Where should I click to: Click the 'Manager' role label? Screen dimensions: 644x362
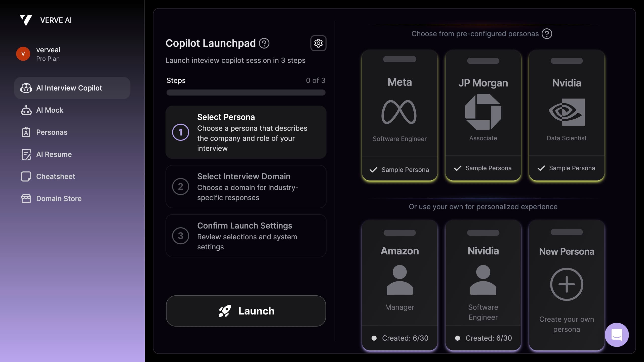click(x=400, y=307)
